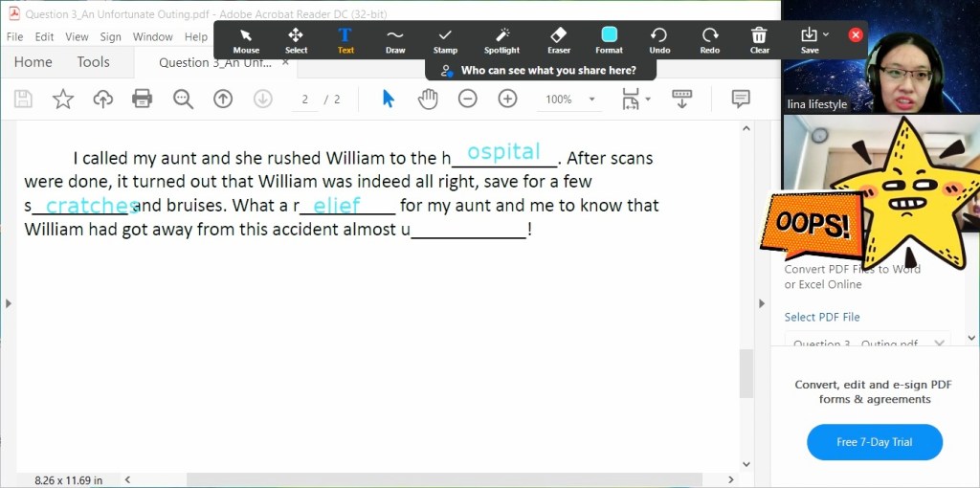980x488 pixels.
Task: Click the Undo annotation button
Action: 659,39
